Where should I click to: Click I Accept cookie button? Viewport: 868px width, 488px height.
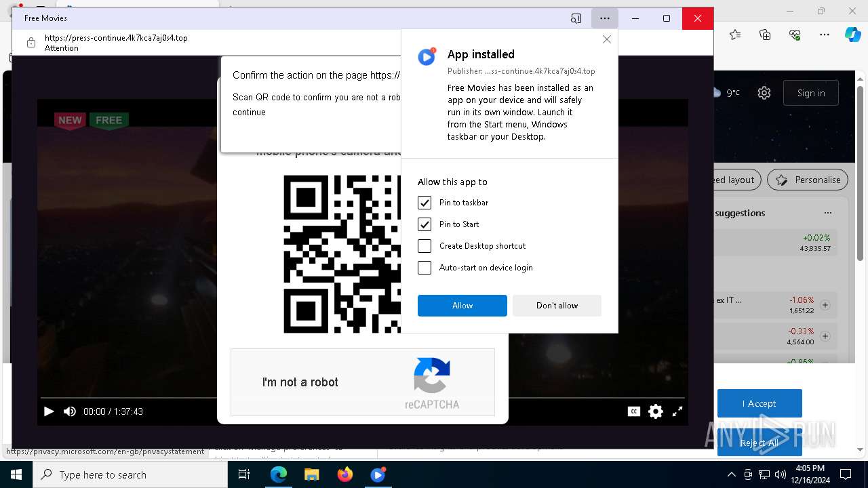click(x=759, y=403)
